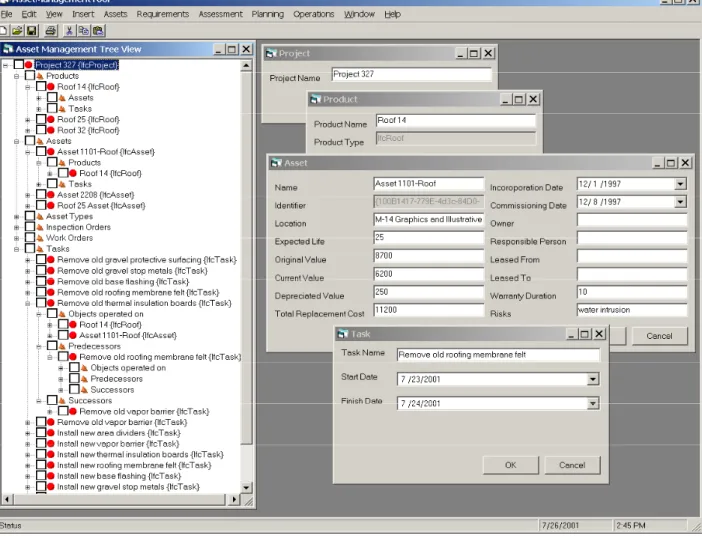Click the Asset Management Tree View title icon
702x536 pixels.
click(8, 49)
